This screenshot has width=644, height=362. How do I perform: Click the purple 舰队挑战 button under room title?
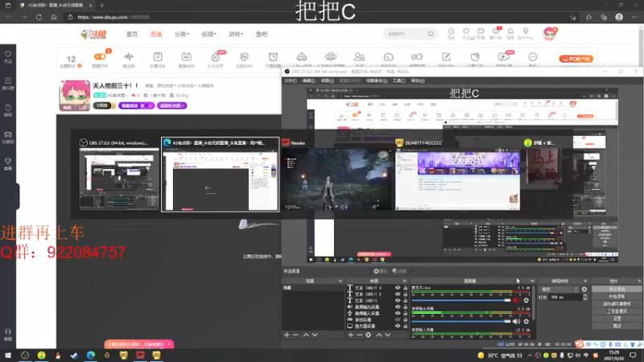(x=136, y=105)
